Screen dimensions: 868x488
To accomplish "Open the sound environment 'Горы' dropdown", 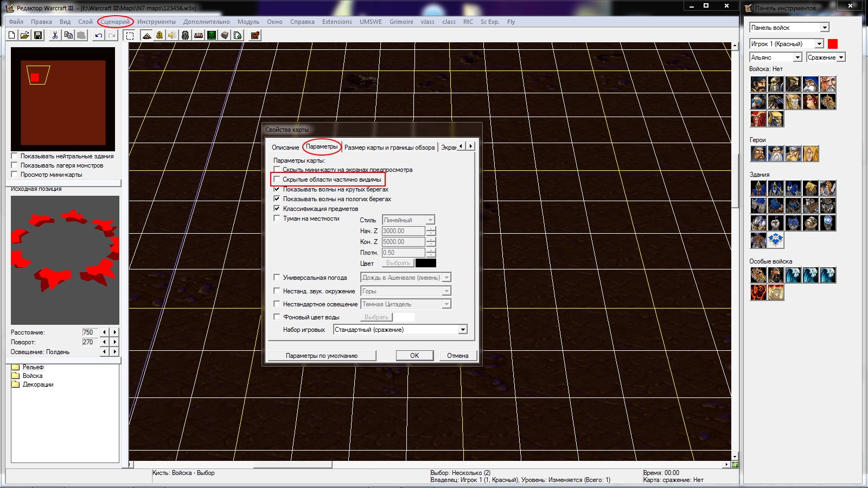I will point(446,291).
